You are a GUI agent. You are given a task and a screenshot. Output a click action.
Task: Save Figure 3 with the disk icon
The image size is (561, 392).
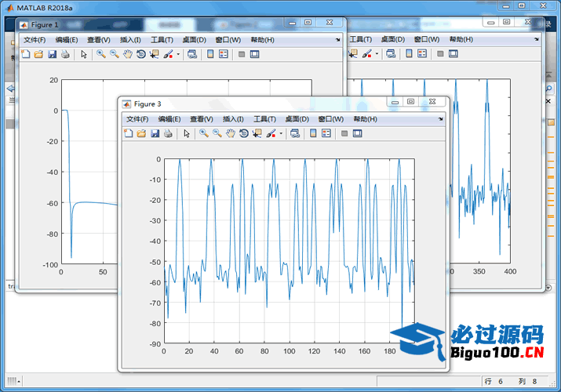155,133
